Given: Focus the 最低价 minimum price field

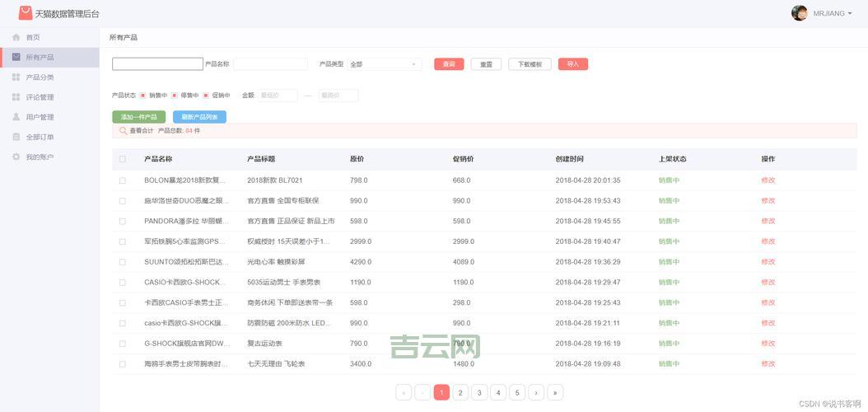Looking at the screenshot, I should [278, 96].
